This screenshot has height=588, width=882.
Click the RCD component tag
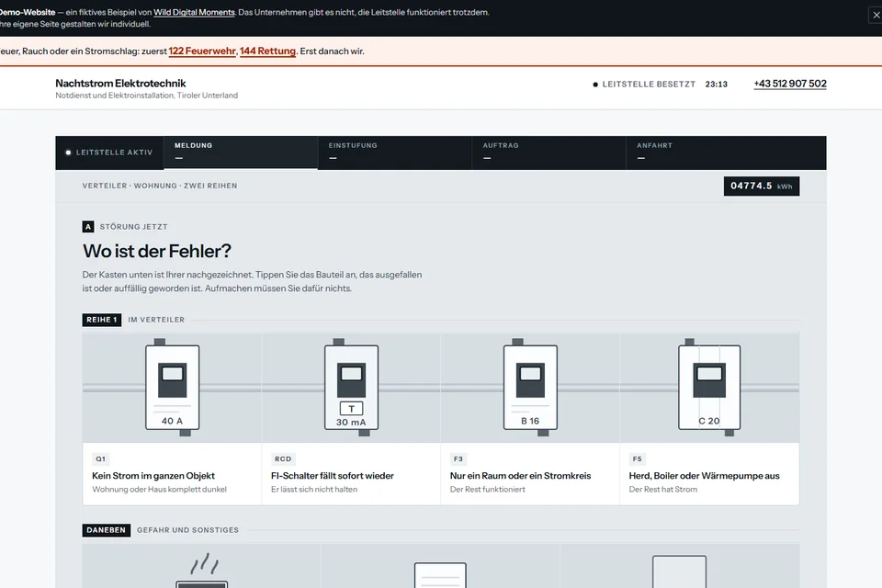[283, 459]
